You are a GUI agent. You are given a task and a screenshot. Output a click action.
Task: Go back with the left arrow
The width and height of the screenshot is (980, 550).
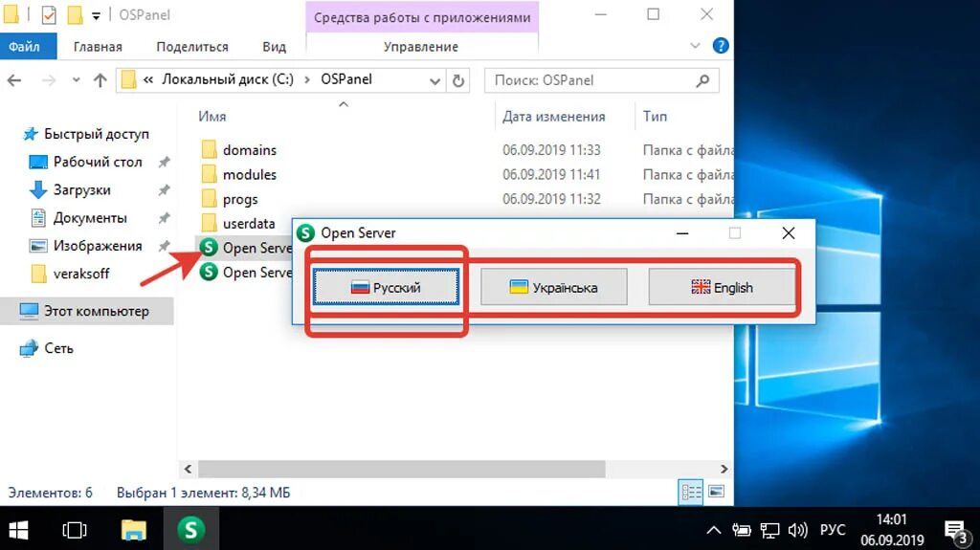(14, 80)
